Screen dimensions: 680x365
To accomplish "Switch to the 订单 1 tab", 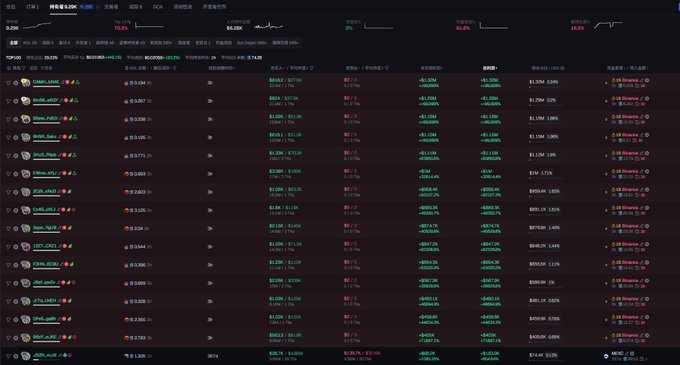I will pyautogui.click(x=33, y=7).
